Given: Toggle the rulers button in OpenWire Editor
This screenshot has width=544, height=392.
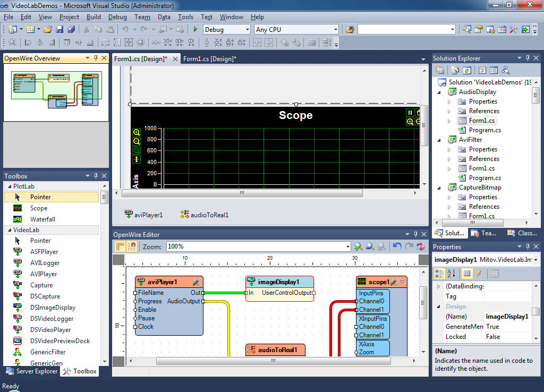Looking at the screenshot, I should [x=120, y=246].
